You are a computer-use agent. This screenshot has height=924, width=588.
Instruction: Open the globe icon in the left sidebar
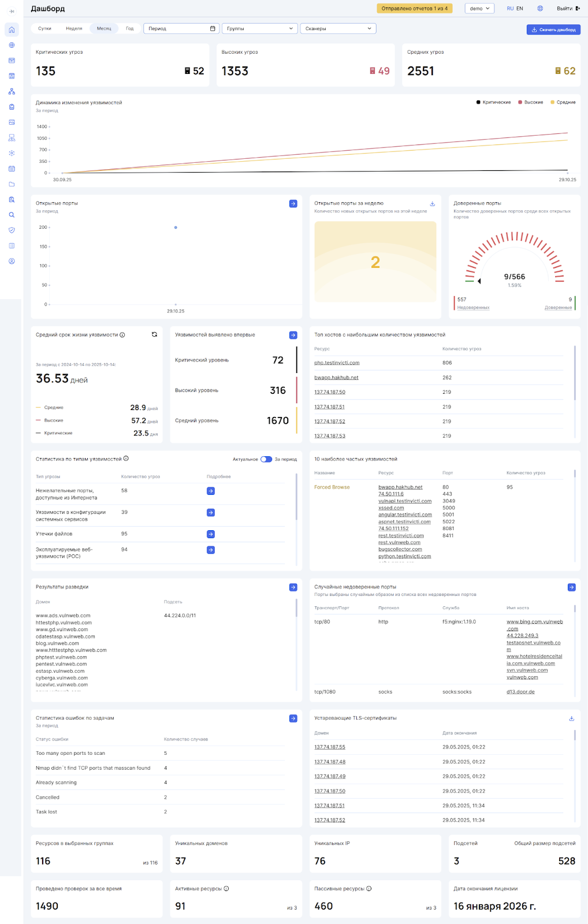(12, 45)
